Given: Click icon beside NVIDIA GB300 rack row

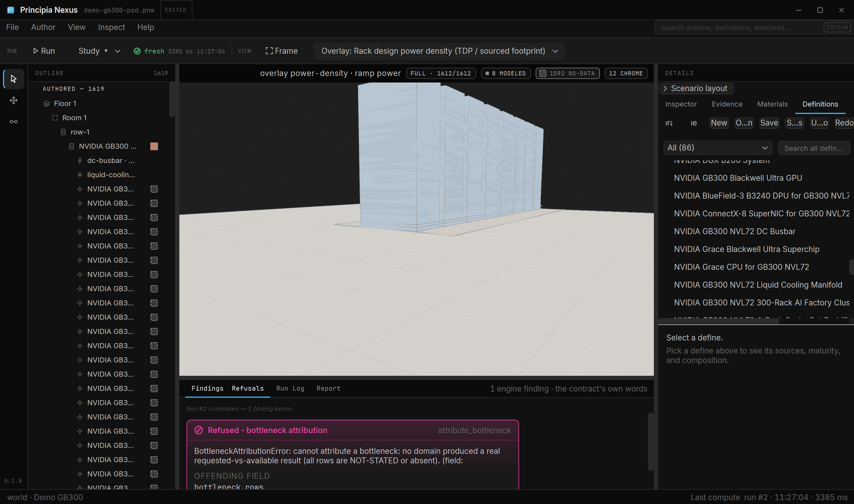Looking at the screenshot, I should point(71,146).
